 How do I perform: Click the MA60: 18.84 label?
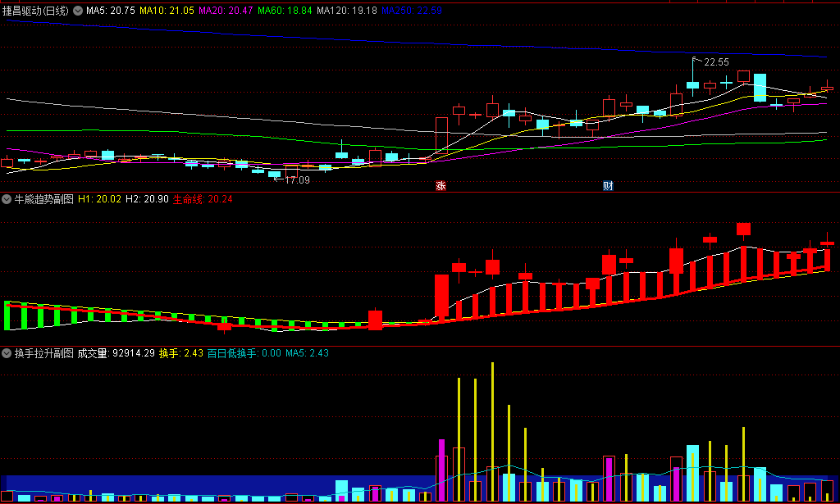pos(285,11)
